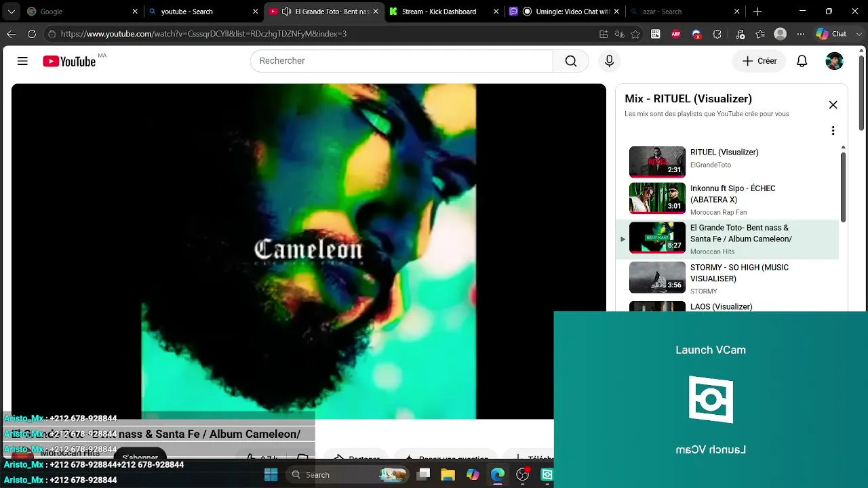Click the Microsoft Edge taskbar icon

tap(498, 474)
